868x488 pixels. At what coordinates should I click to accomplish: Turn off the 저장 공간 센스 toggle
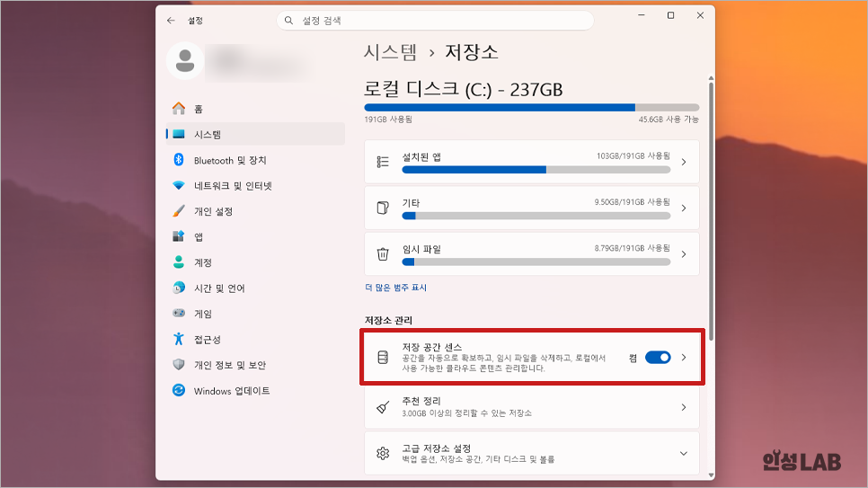pyautogui.click(x=658, y=358)
